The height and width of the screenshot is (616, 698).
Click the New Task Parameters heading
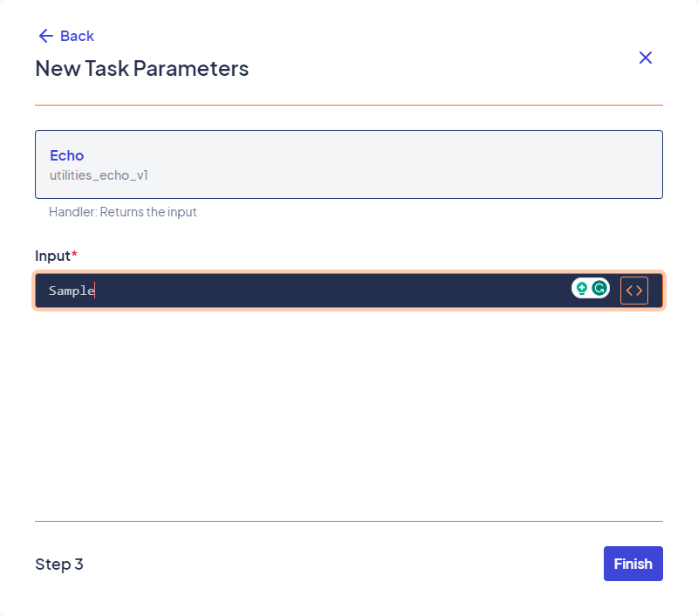[142, 69]
